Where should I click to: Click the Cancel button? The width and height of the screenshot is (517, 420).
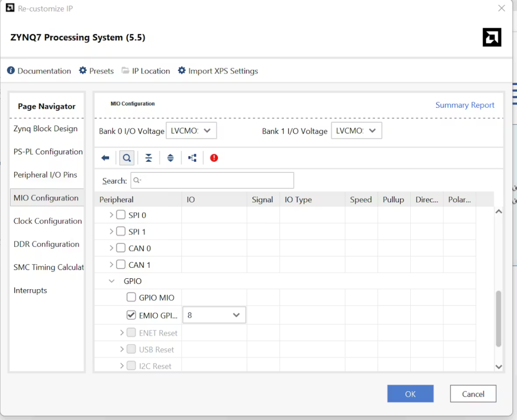point(473,394)
